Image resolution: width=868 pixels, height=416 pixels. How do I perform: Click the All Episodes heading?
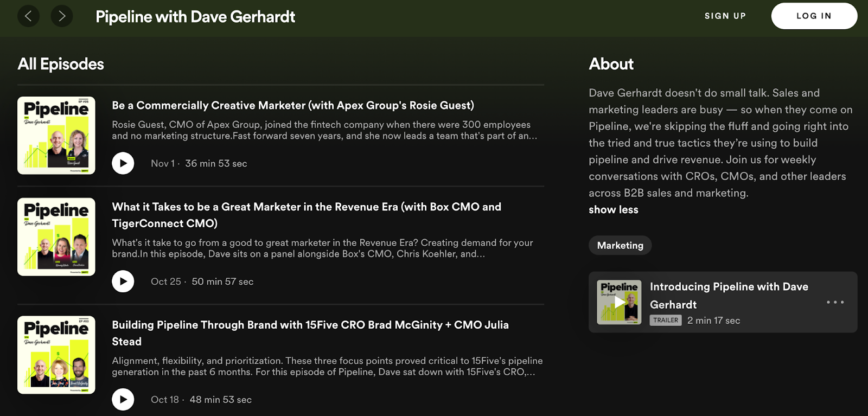point(61,64)
